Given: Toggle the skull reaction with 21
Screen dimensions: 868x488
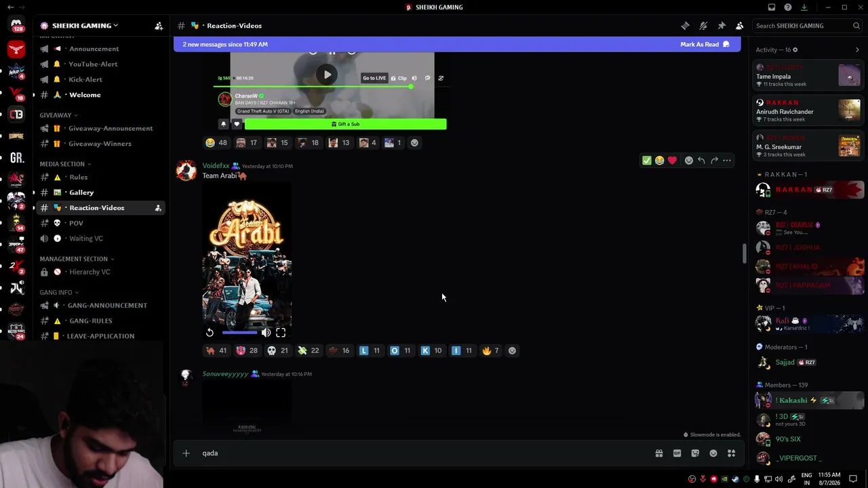Looking at the screenshot, I should pos(277,350).
